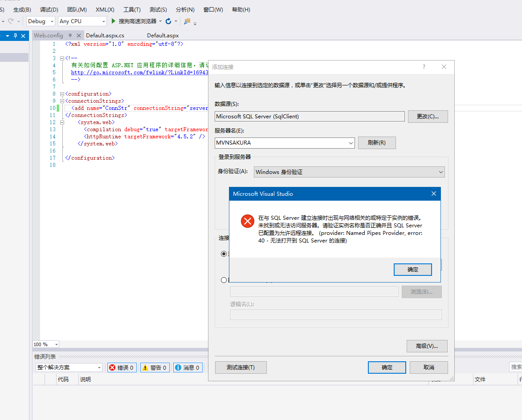This screenshot has height=420, width=522.
Task: Open the toolbar overflow options arrow
Action: (195, 23)
